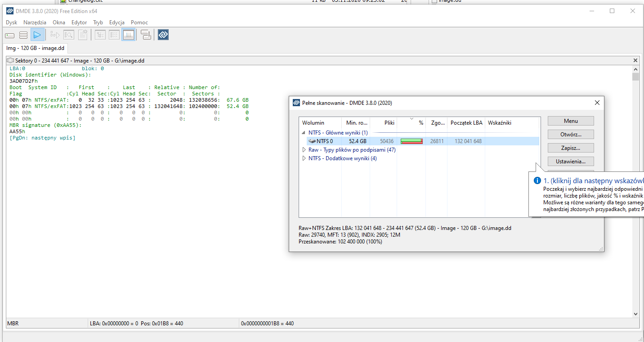The image size is (644, 342).
Task: Click the info icon in the hint balloon
Action: point(537,180)
